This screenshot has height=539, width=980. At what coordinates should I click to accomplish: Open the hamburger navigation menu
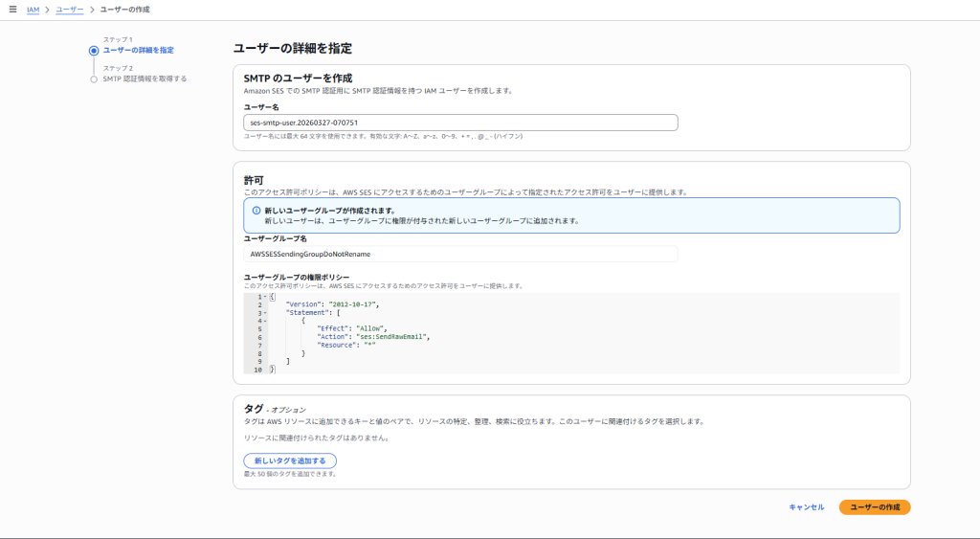[12, 9]
